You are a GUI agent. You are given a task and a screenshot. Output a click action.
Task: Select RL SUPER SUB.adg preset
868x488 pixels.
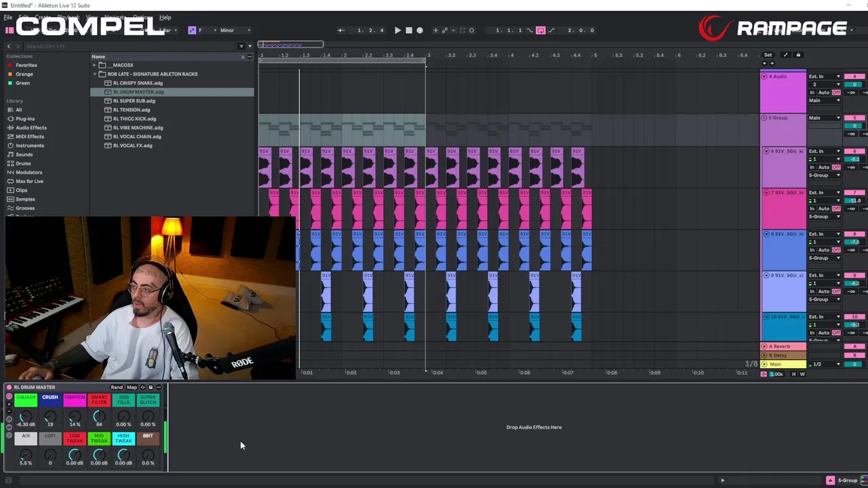click(x=134, y=101)
